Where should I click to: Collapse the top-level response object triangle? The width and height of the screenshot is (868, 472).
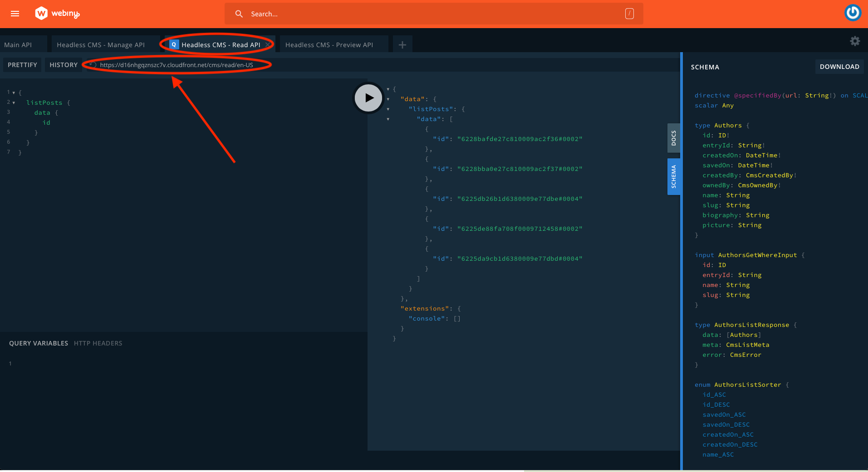pos(388,89)
